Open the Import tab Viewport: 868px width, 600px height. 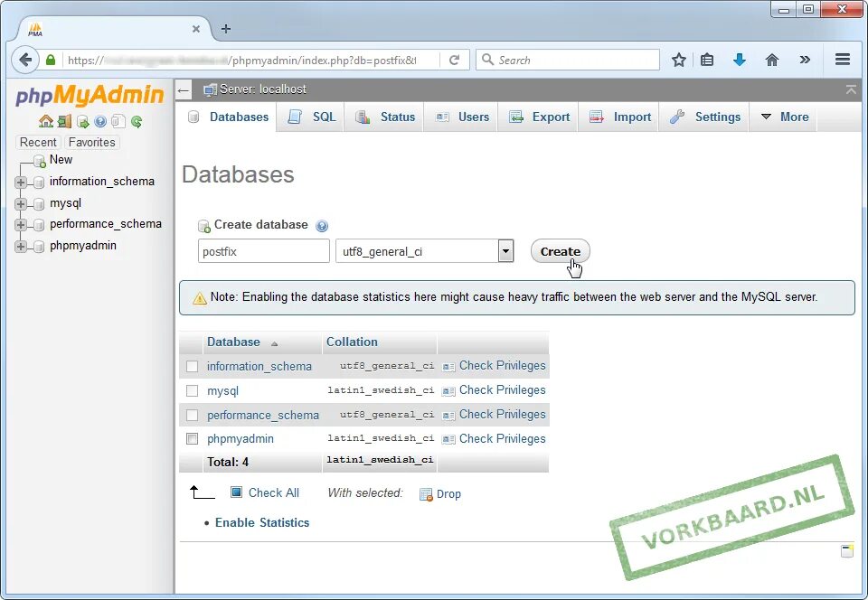[619, 117]
